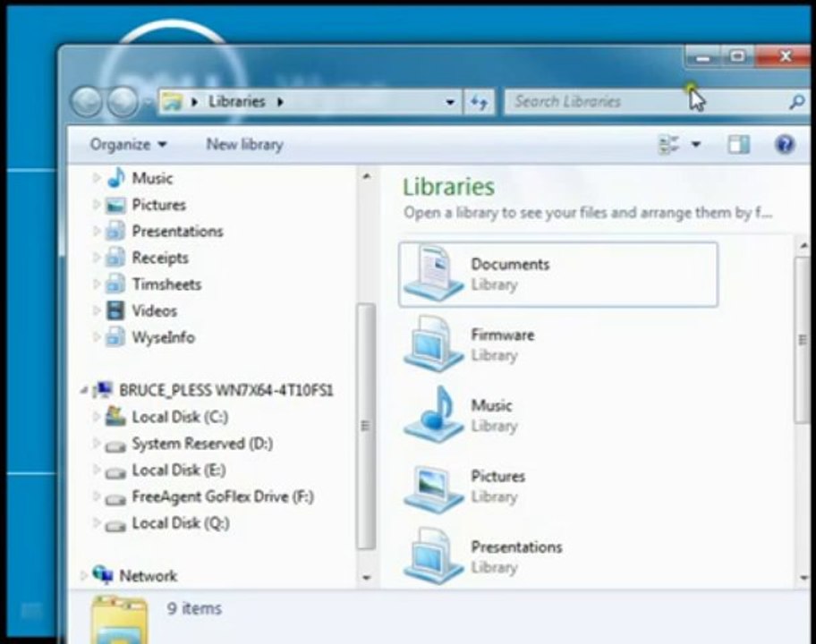Expand Local Disk (C:) node

[x=97, y=416]
